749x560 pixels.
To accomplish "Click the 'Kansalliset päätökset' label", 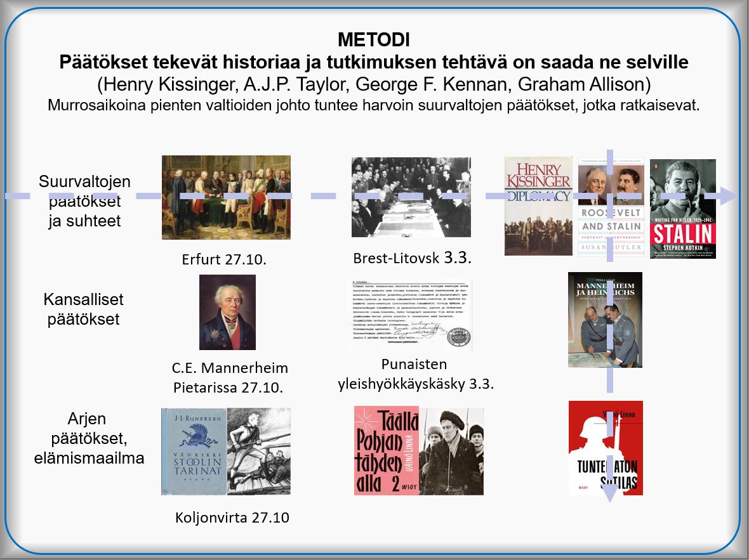I will tap(84, 309).
